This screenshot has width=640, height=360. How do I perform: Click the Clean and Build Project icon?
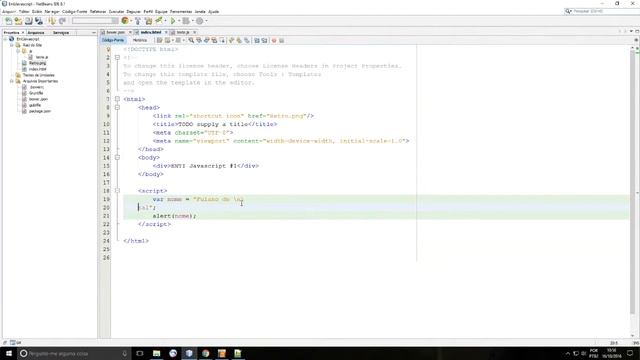[x=149, y=21]
